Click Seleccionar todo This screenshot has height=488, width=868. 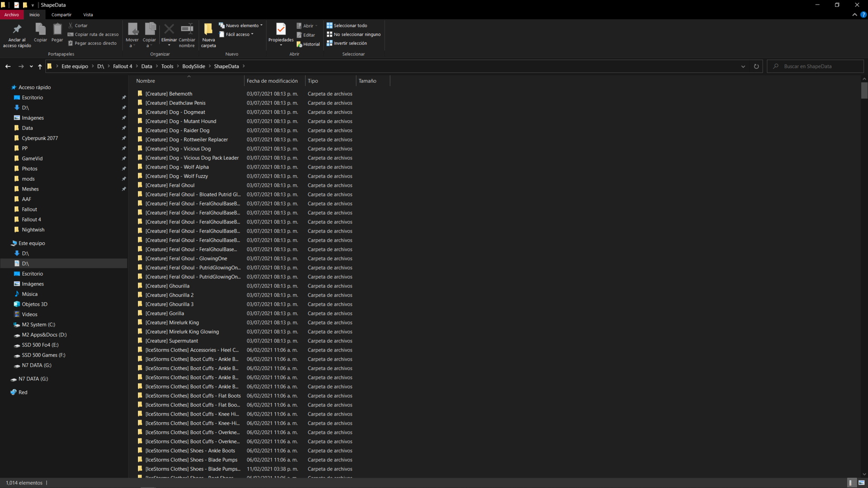click(347, 26)
